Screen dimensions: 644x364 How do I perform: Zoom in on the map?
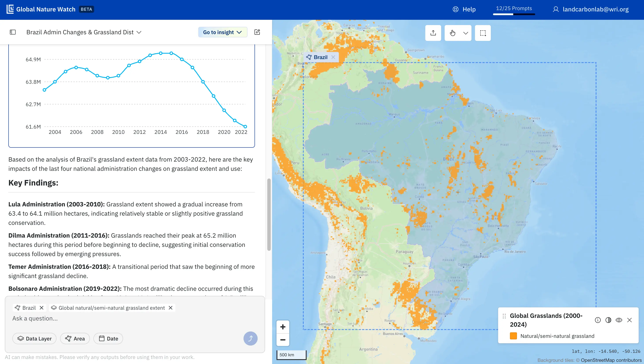click(283, 327)
